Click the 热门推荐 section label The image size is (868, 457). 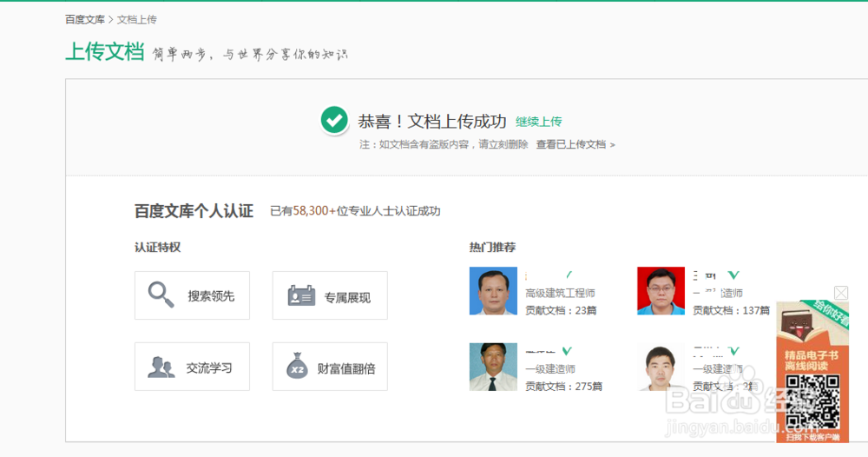click(492, 247)
